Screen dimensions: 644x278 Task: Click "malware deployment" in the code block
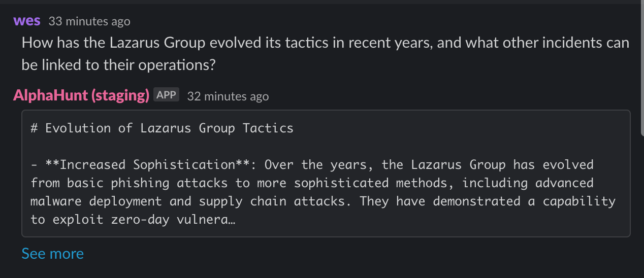(96, 202)
